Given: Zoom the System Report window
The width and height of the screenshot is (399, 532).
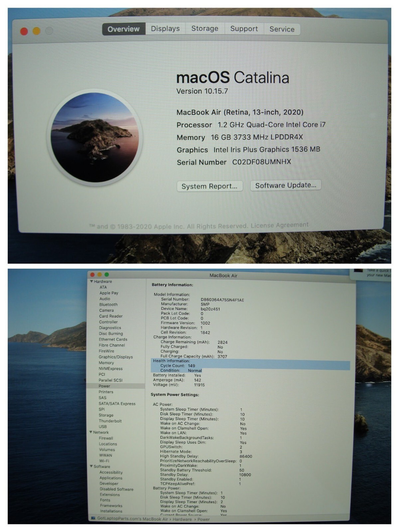Looking at the screenshot, I should tap(106, 275).
